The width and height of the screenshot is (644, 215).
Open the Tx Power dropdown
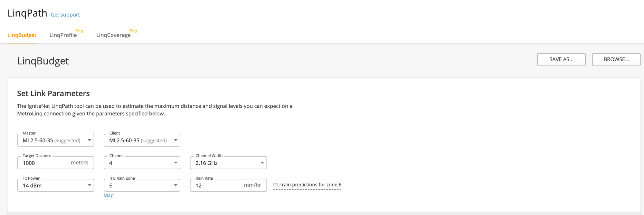click(55, 185)
